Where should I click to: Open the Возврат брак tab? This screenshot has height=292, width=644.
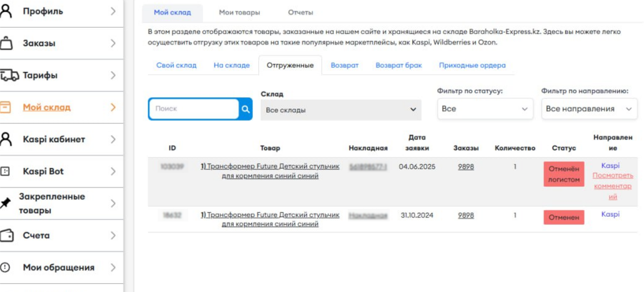click(x=398, y=65)
